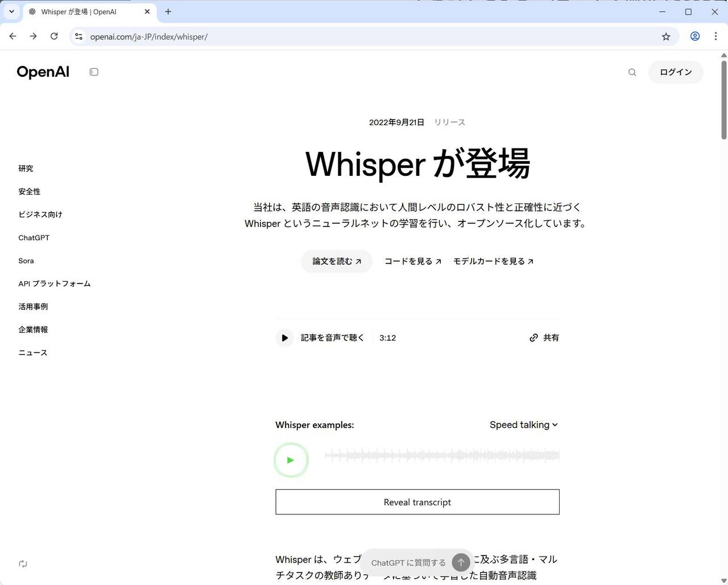Play the Whisper example audio
The width and height of the screenshot is (728, 585).
[291, 460]
